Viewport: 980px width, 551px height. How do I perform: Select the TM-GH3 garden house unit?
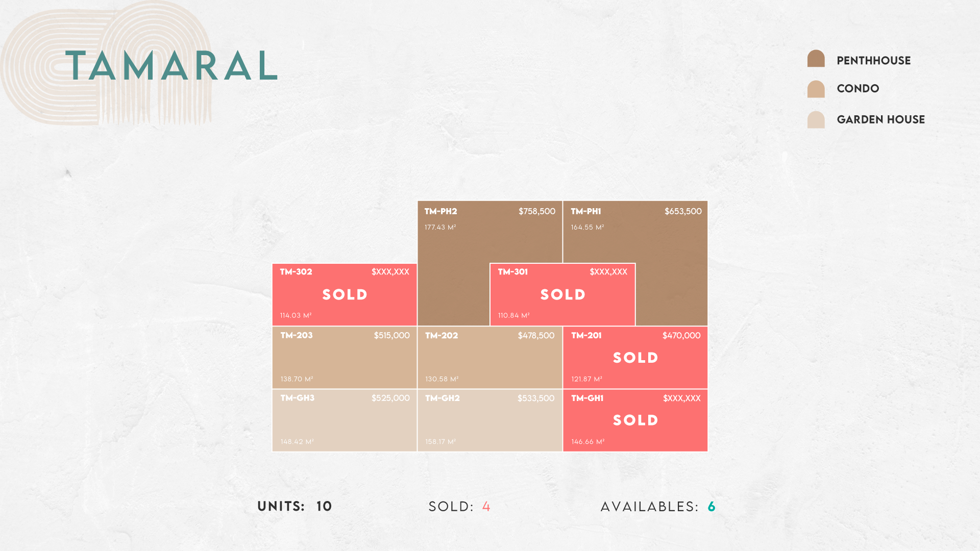345,420
